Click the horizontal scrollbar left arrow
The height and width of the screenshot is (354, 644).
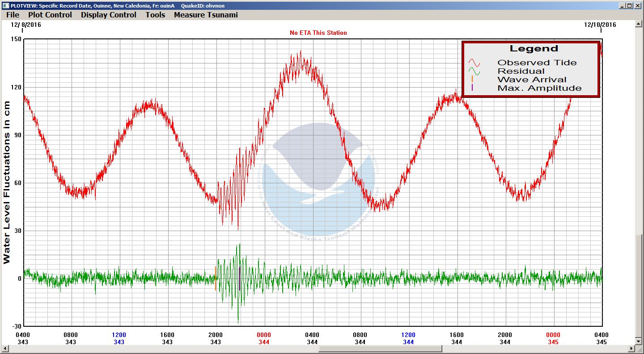point(4,349)
